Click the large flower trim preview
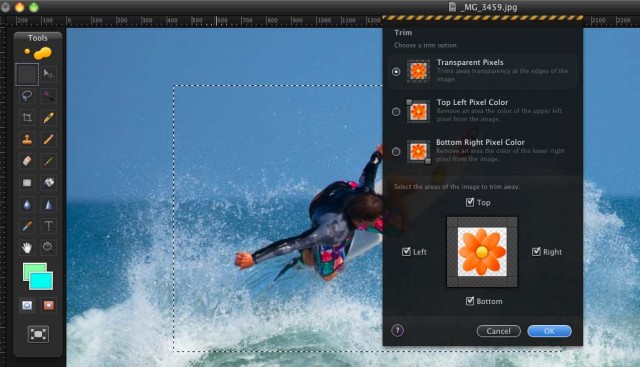Viewport: 640px width, 367px height. [482, 252]
